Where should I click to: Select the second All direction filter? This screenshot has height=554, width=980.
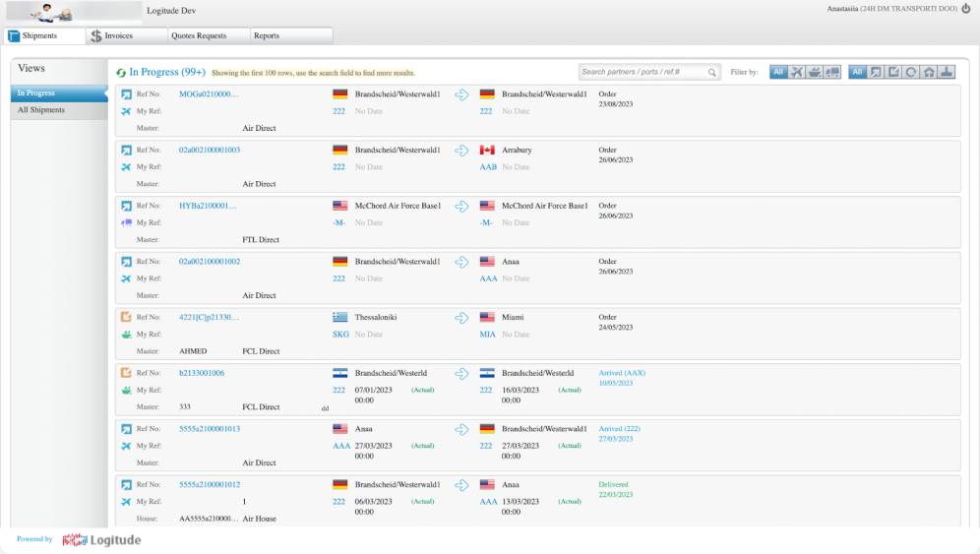[x=858, y=72]
